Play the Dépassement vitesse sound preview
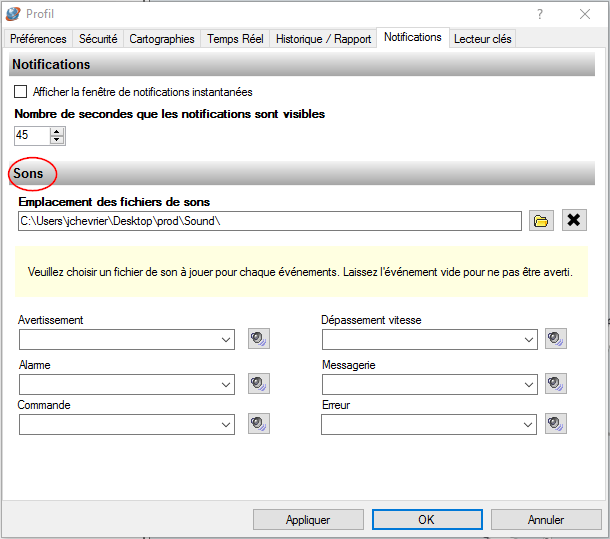 click(556, 339)
